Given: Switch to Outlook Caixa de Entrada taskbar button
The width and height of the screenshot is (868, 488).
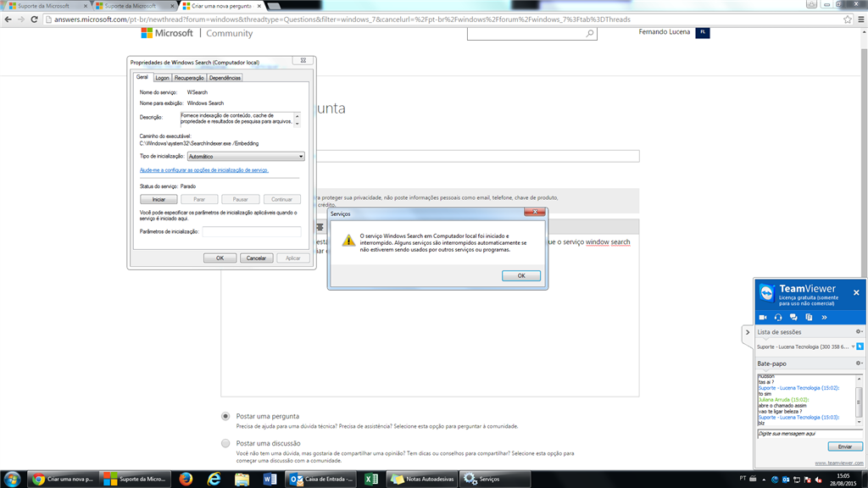Looking at the screenshot, I should (x=322, y=480).
